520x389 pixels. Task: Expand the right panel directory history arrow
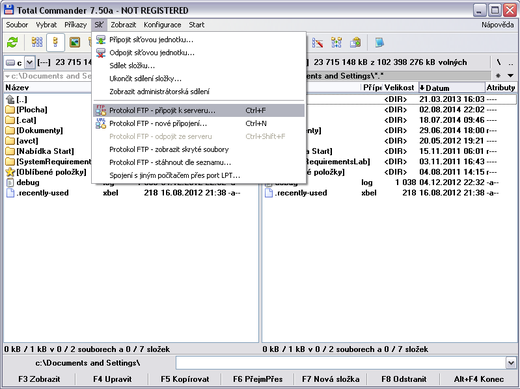click(x=510, y=76)
